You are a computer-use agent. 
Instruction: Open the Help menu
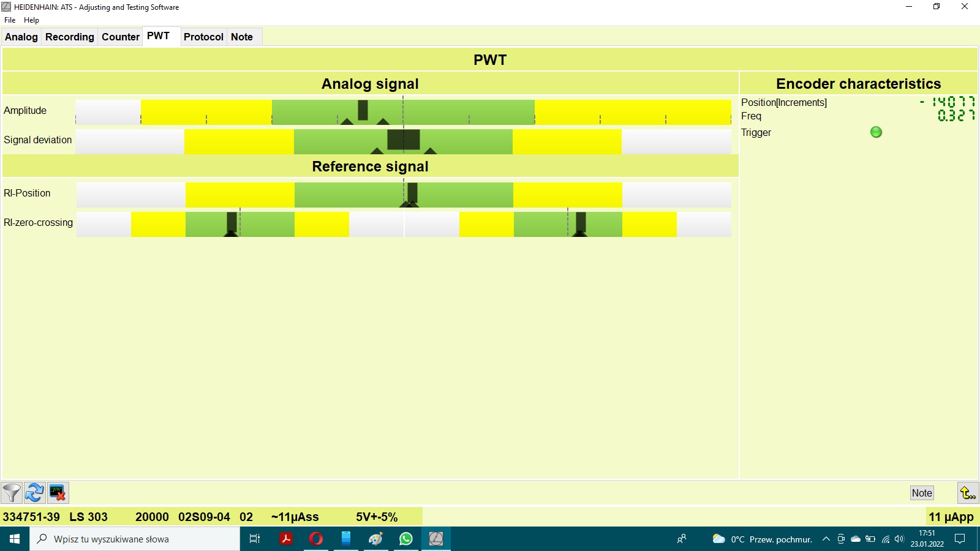(31, 20)
